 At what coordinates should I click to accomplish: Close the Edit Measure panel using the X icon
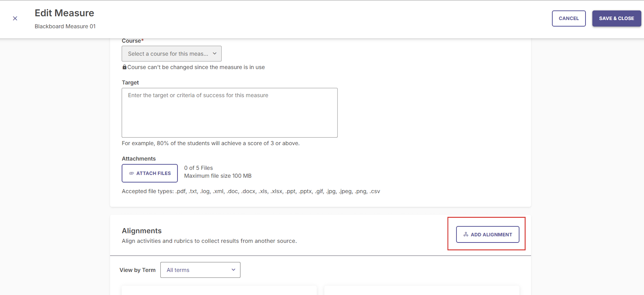click(15, 18)
